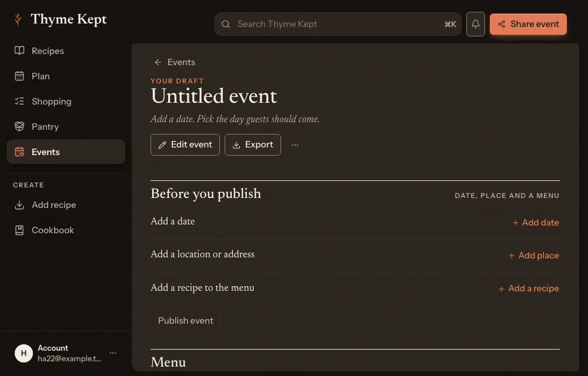Click the Recipes book icon in sidebar
588x376 pixels.
tap(19, 51)
